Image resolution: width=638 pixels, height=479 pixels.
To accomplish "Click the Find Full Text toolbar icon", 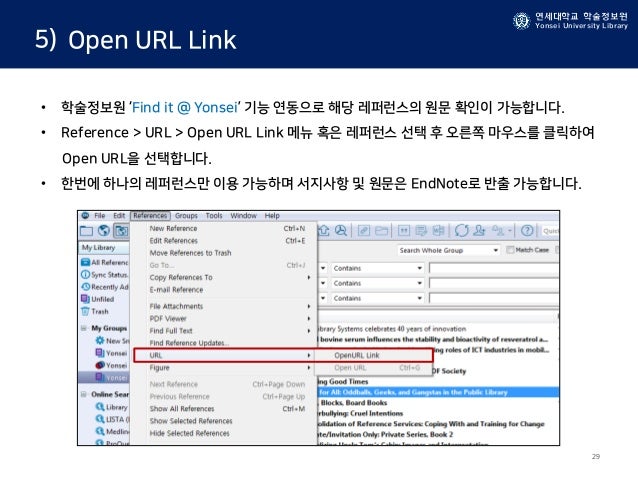I will (x=341, y=231).
